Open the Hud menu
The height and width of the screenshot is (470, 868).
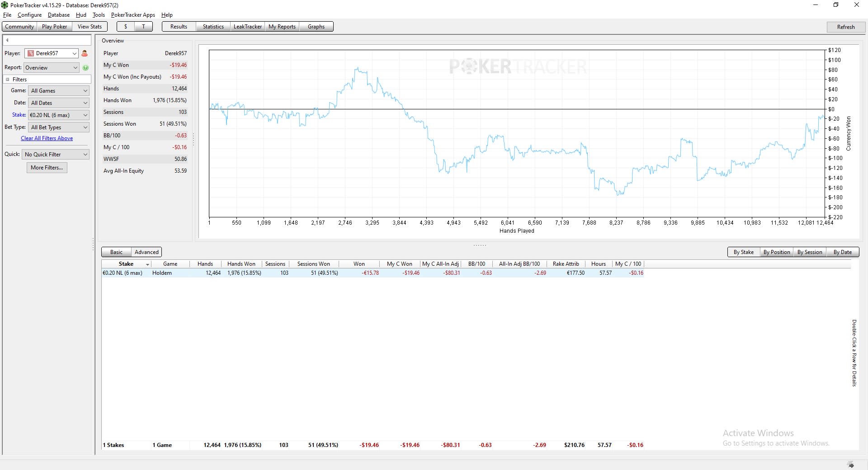[x=81, y=15]
